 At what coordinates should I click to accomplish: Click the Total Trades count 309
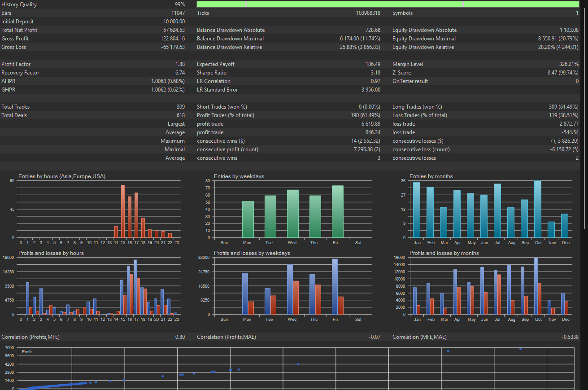coord(180,107)
